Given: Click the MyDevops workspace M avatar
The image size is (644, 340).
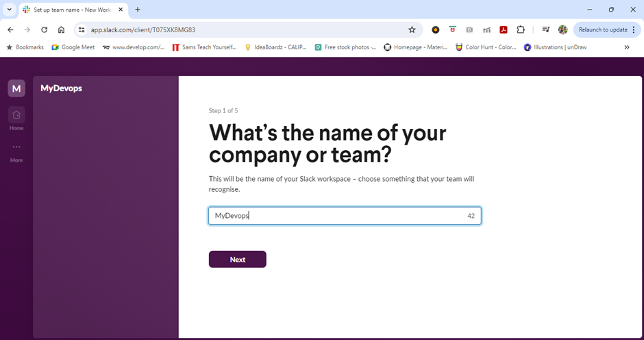Looking at the screenshot, I should point(16,88).
